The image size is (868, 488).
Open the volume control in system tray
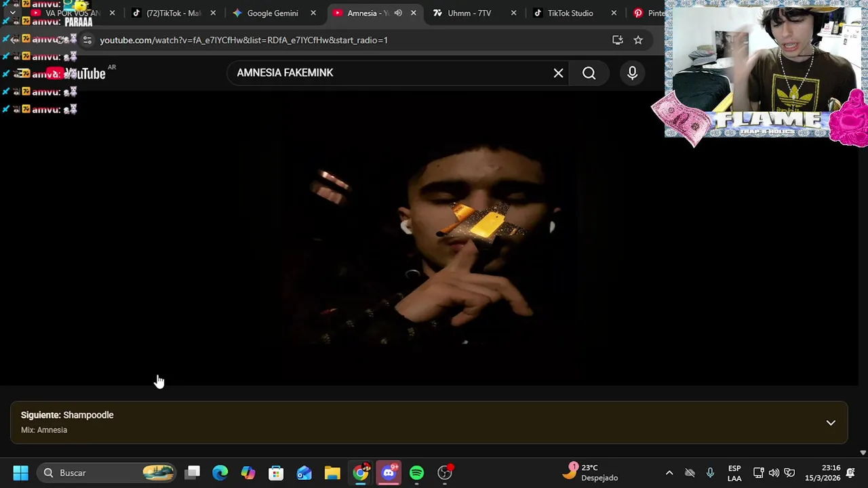[774, 472]
